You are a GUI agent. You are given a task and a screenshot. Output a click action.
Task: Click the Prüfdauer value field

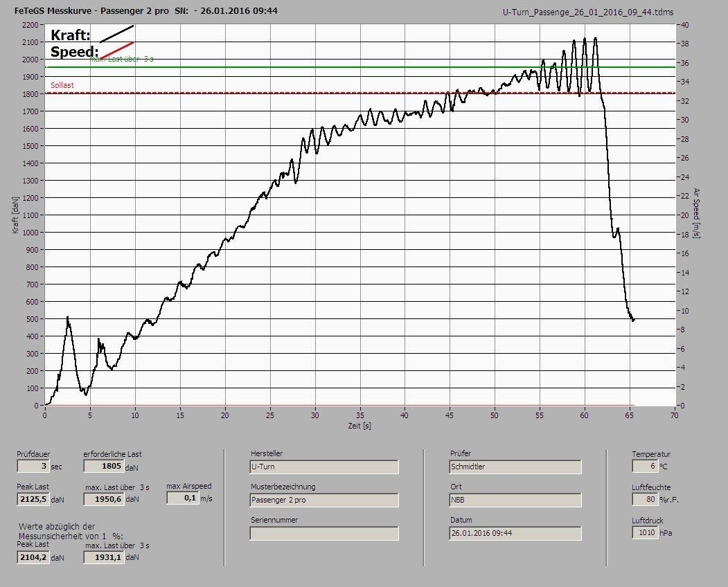(33, 466)
